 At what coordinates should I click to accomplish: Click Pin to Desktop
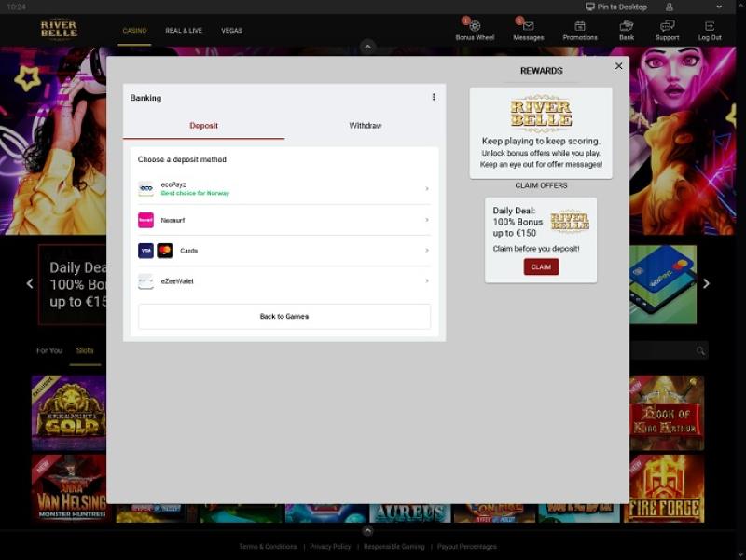(x=615, y=7)
